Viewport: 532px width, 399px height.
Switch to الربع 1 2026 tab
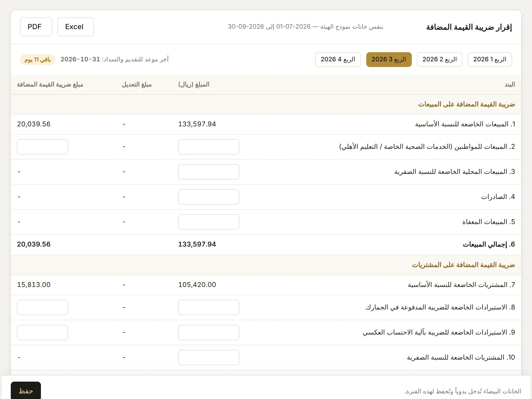(x=490, y=59)
